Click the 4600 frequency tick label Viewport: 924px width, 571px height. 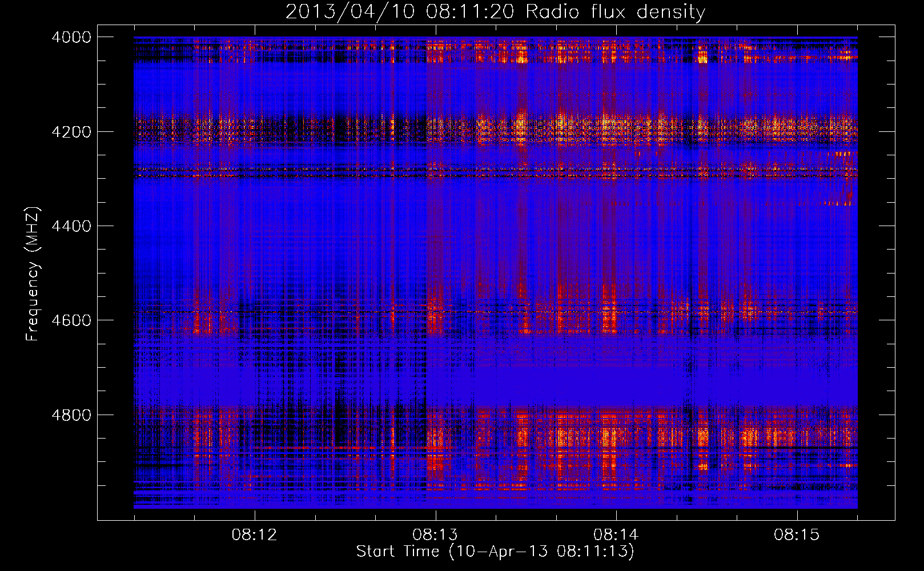71,320
